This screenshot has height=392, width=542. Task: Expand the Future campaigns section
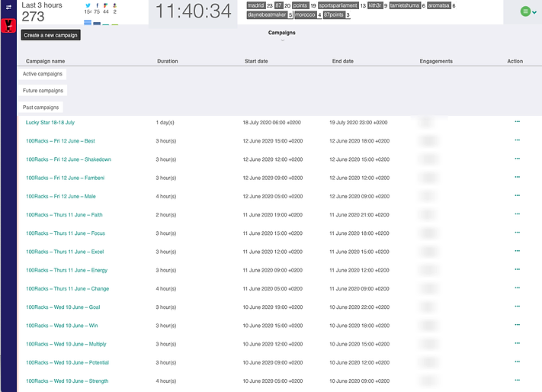coord(43,91)
